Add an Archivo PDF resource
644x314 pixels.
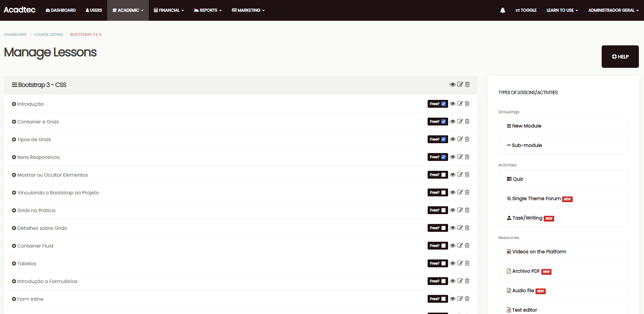pyautogui.click(x=563, y=271)
